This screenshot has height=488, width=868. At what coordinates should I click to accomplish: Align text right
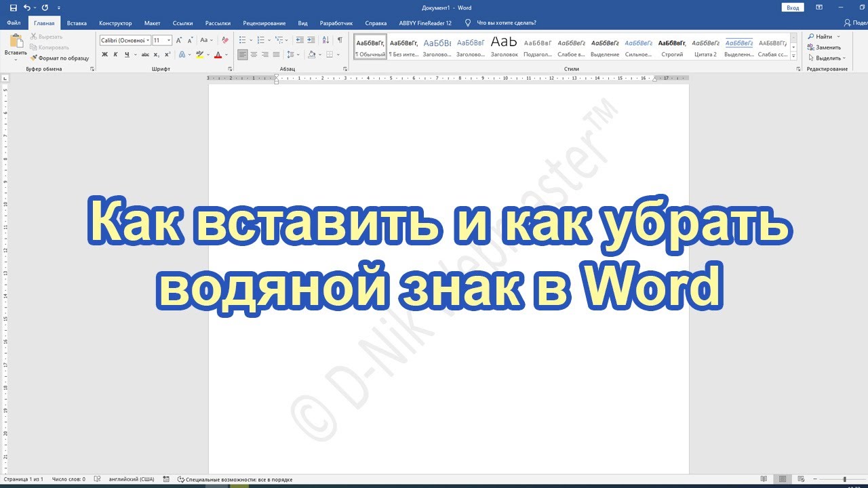tap(264, 54)
